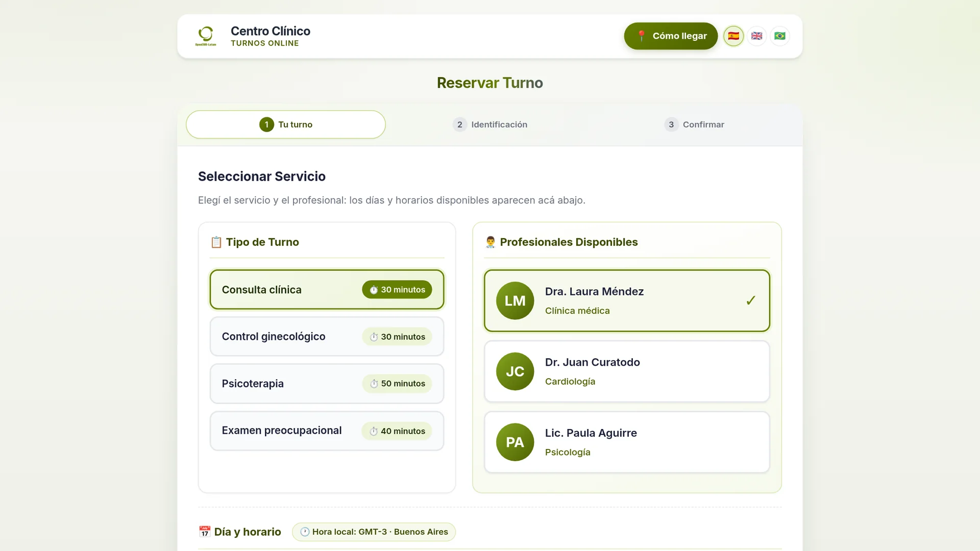The width and height of the screenshot is (980, 551).
Task: Switch language to English UK flag
Action: [x=757, y=36]
